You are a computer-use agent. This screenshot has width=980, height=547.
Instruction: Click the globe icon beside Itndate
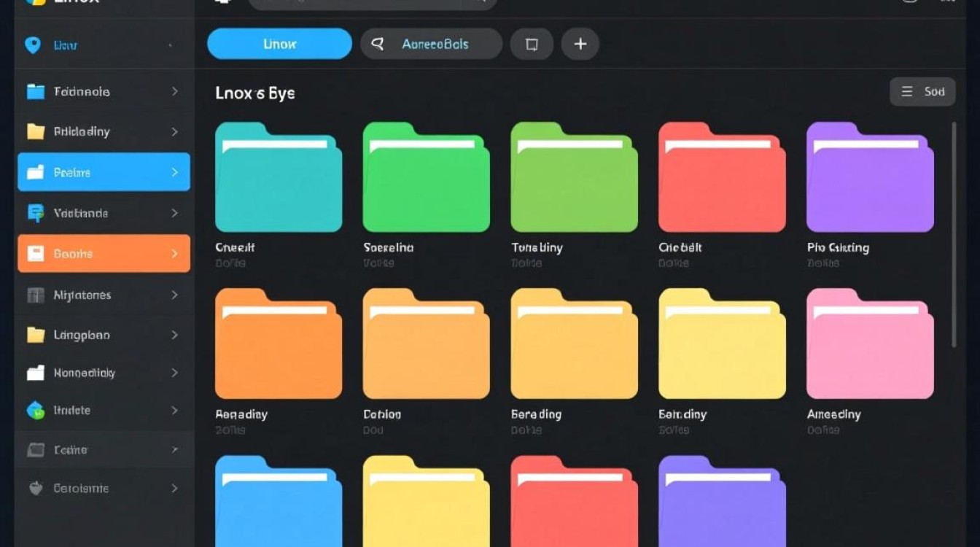click(x=35, y=411)
